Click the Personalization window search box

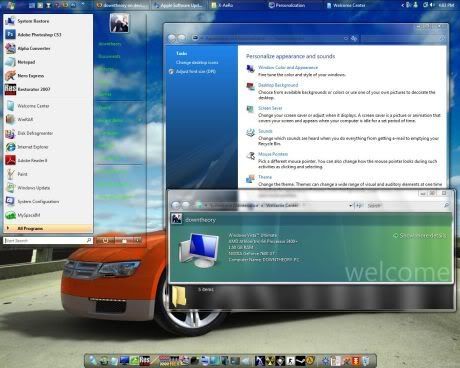pos(403,39)
